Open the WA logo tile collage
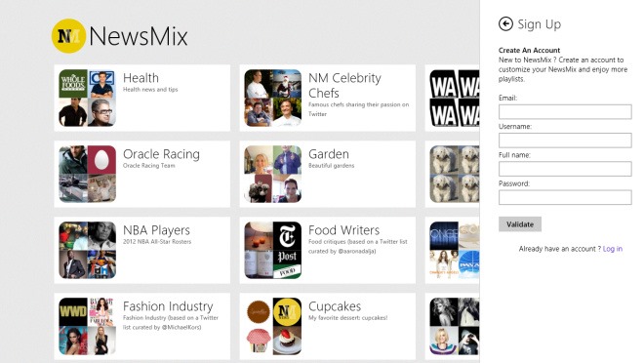 pos(455,98)
